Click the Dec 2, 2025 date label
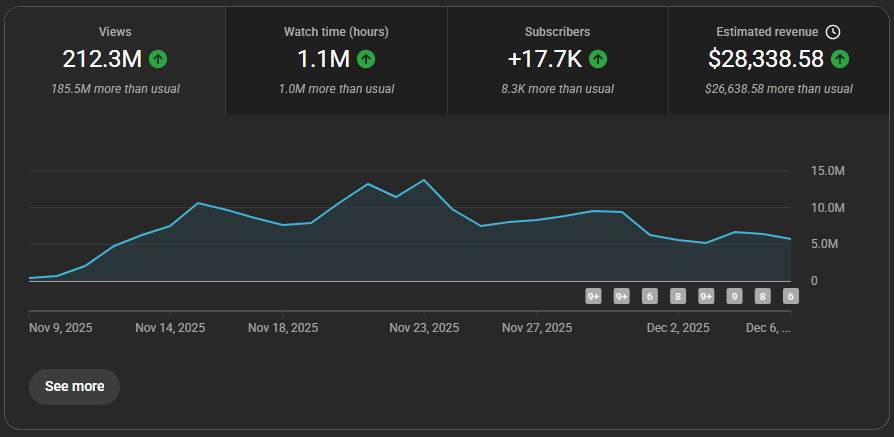This screenshot has width=894, height=437. point(678,328)
